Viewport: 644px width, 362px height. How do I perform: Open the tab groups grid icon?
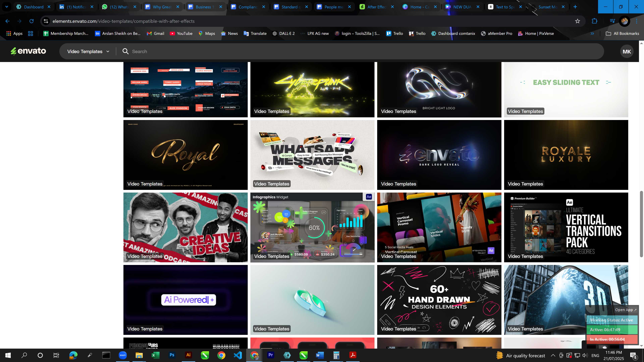point(31,34)
